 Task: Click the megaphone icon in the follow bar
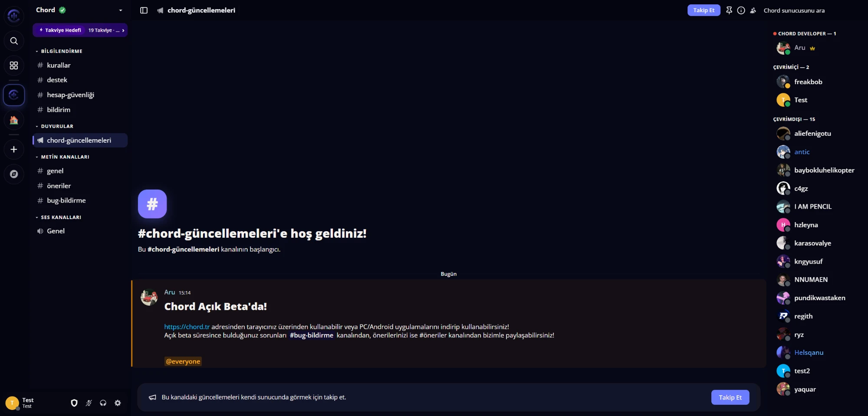(152, 397)
